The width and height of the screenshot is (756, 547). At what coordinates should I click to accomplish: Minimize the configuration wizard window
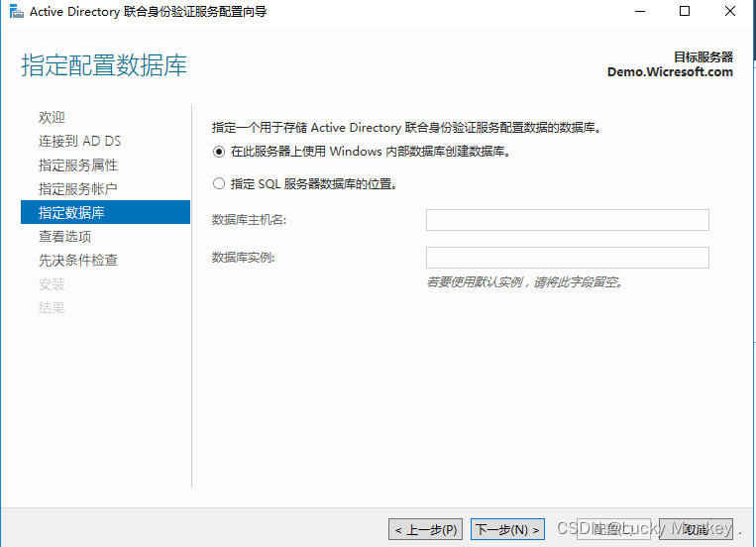click(640, 11)
